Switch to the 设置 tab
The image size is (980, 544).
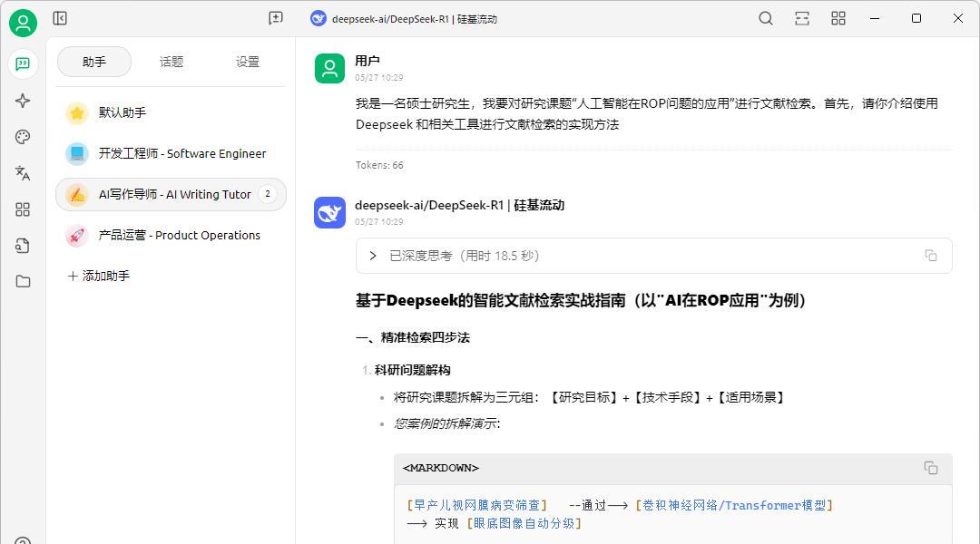tap(248, 62)
